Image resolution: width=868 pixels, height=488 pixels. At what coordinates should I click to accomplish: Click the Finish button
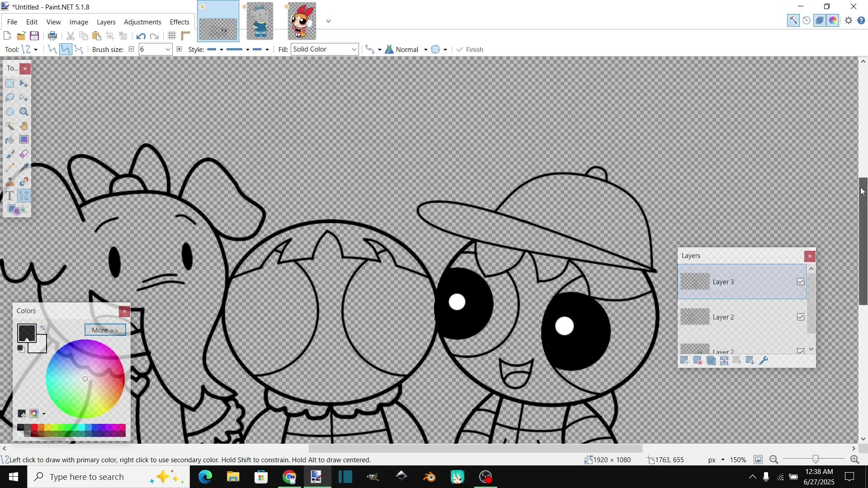point(470,49)
